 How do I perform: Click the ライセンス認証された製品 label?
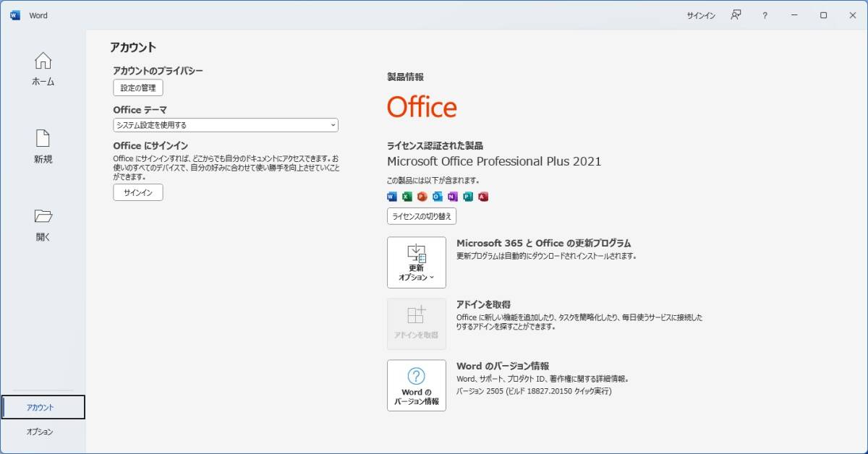pyautogui.click(x=435, y=145)
